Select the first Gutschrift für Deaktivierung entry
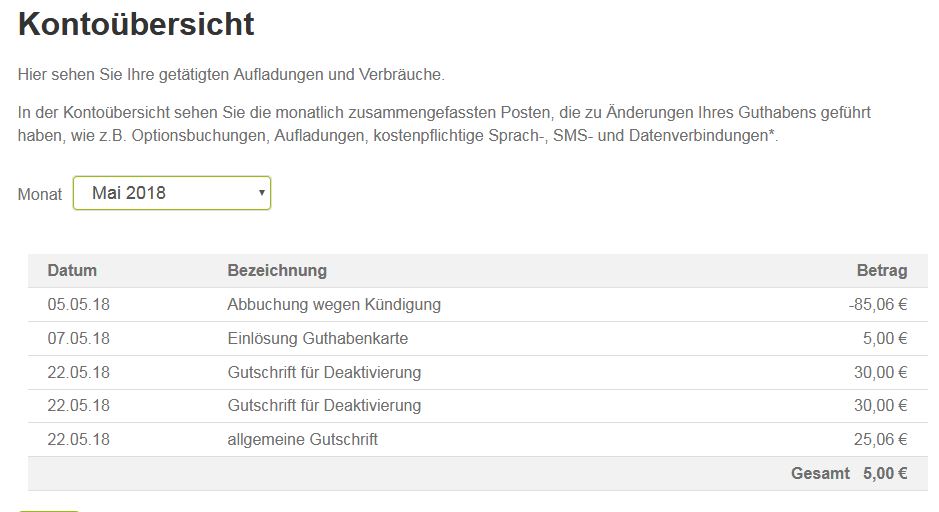Screen dimensions: 939x512 [324, 372]
